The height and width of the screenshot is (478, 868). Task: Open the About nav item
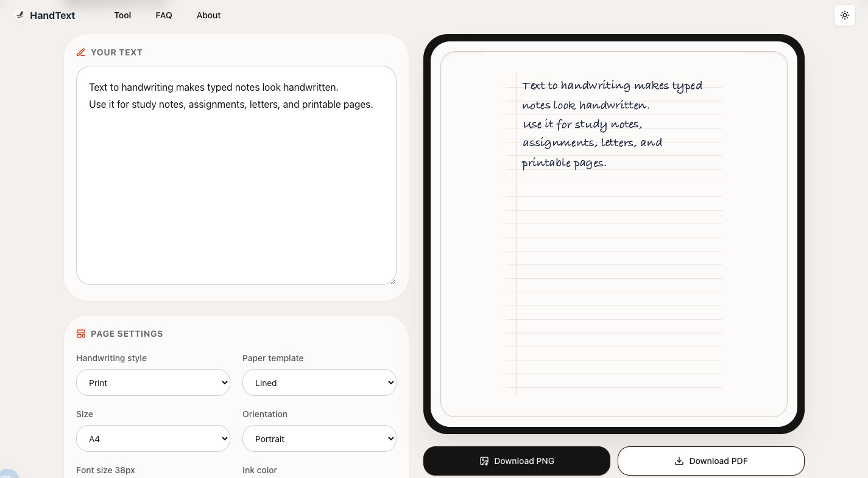tap(208, 15)
